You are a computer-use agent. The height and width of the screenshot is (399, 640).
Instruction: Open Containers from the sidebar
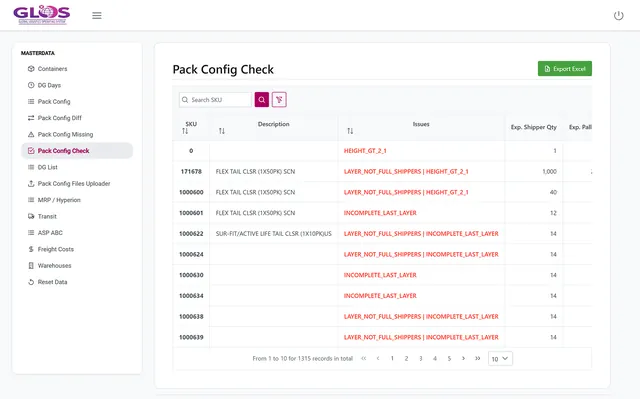[52, 69]
